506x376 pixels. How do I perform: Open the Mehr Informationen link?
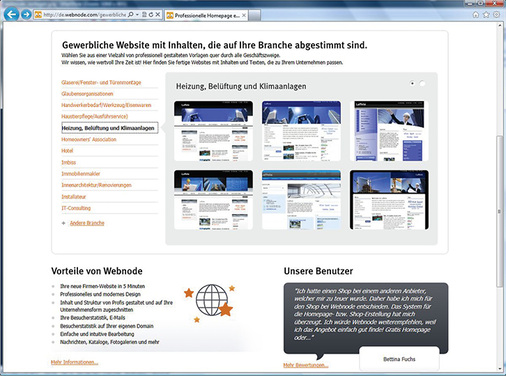[74, 362]
